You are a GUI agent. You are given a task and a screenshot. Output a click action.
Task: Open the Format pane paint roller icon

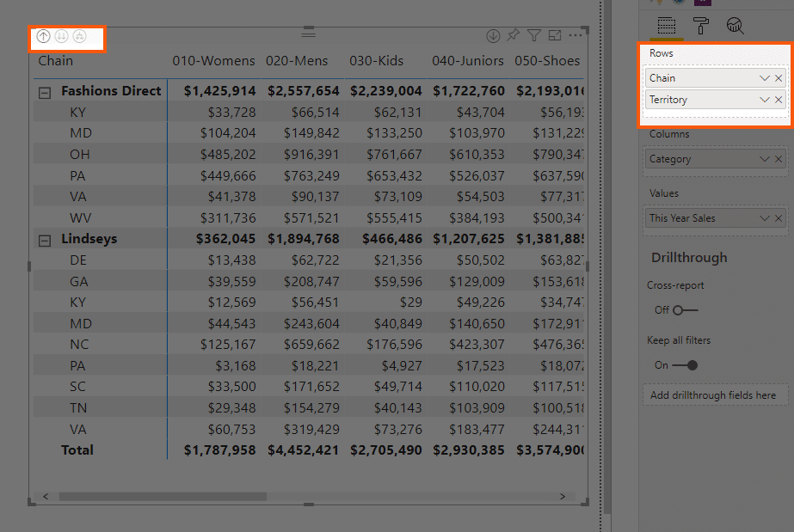point(701,26)
